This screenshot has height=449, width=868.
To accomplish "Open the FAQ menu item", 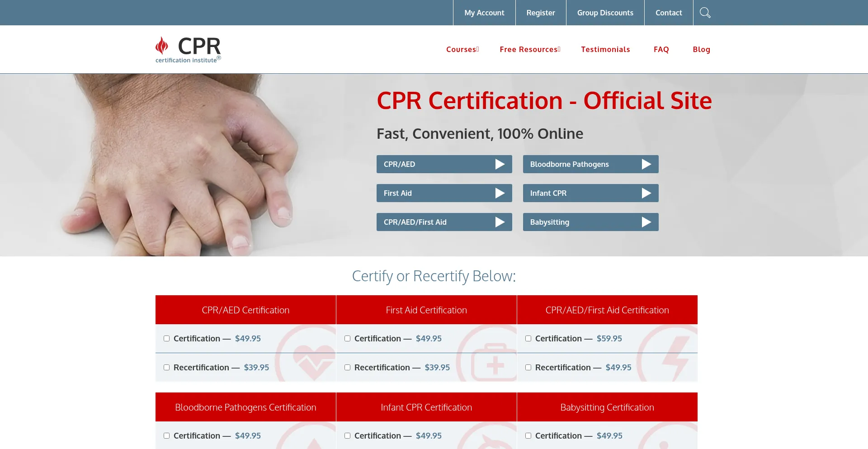I will [x=661, y=49].
